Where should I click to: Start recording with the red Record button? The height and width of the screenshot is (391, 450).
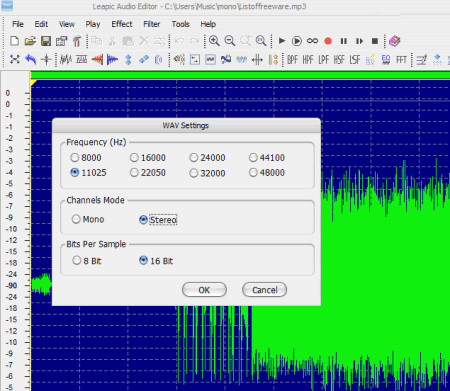coord(328,41)
